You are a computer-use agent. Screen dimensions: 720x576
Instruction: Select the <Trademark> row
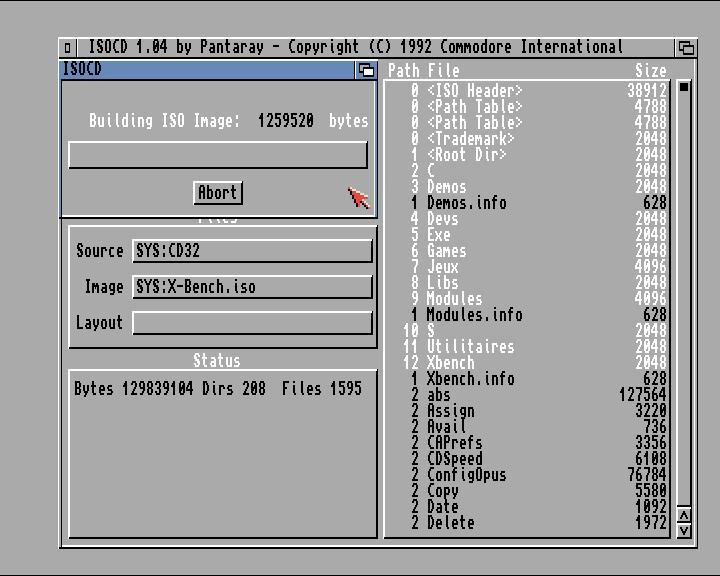(x=527, y=138)
